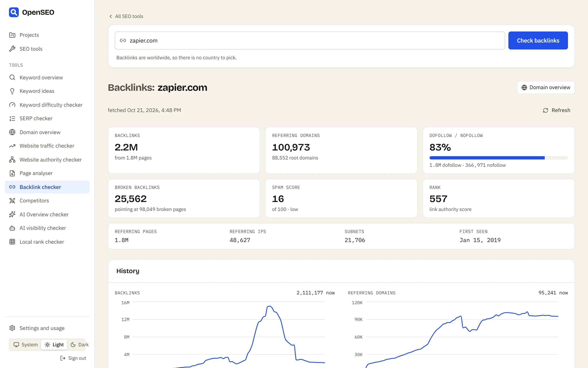Click the '2,111,177 now' backlinks label
The width and height of the screenshot is (588, 368).
(x=315, y=293)
